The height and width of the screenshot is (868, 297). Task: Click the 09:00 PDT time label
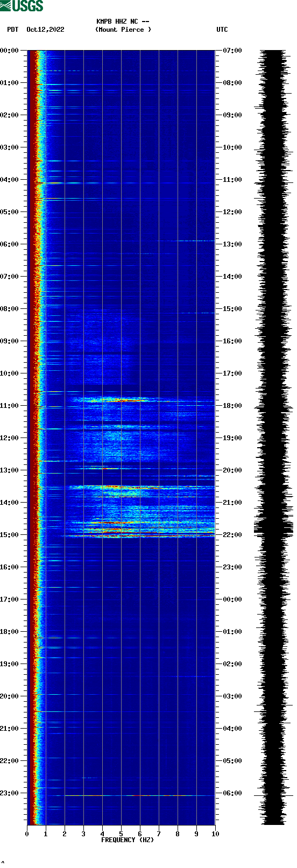coord(9,341)
